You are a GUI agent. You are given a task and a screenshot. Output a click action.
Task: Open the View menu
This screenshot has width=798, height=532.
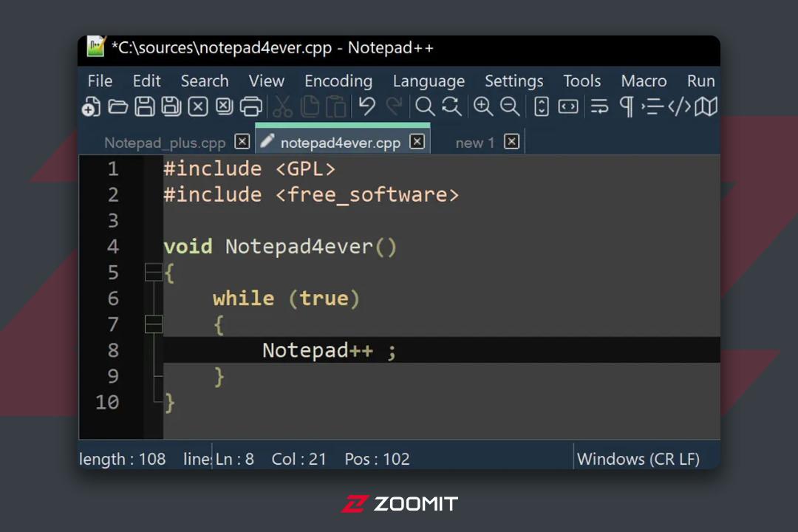click(266, 81)
